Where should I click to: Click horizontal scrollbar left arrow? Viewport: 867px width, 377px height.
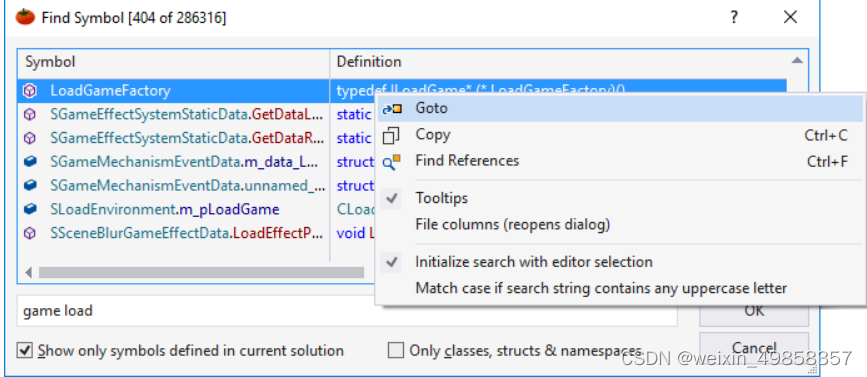point(28,273)
